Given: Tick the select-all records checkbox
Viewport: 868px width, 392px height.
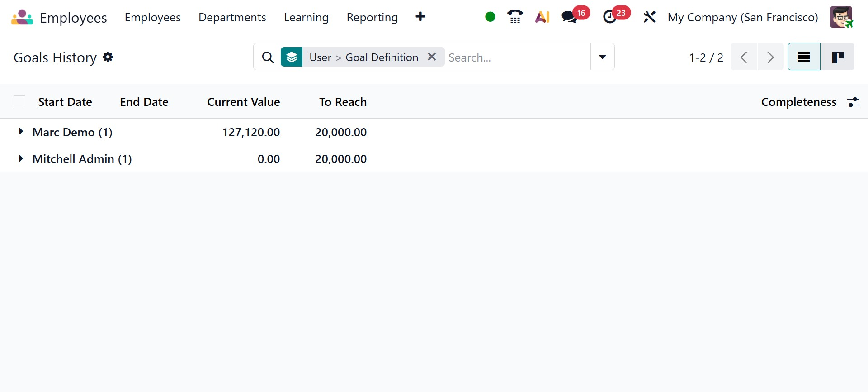Looking at the screenshot, I should pos(19,101).
